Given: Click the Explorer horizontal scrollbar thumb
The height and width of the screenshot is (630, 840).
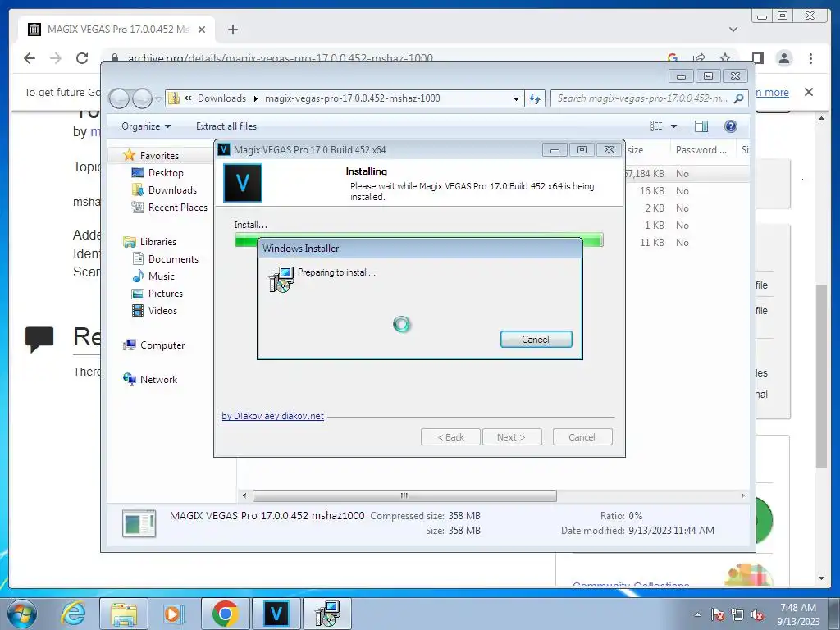Looking at the screenshot, I should (x=404, y=495).
